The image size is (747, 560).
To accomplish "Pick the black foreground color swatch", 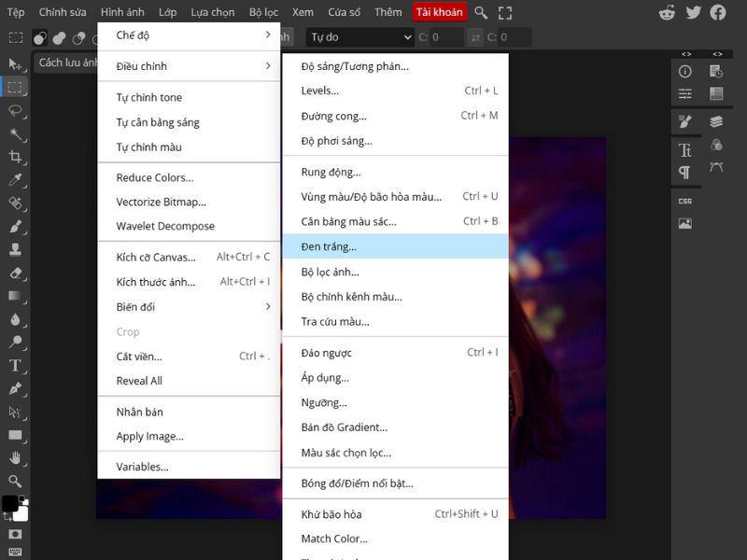I will [x=8, y=503].
